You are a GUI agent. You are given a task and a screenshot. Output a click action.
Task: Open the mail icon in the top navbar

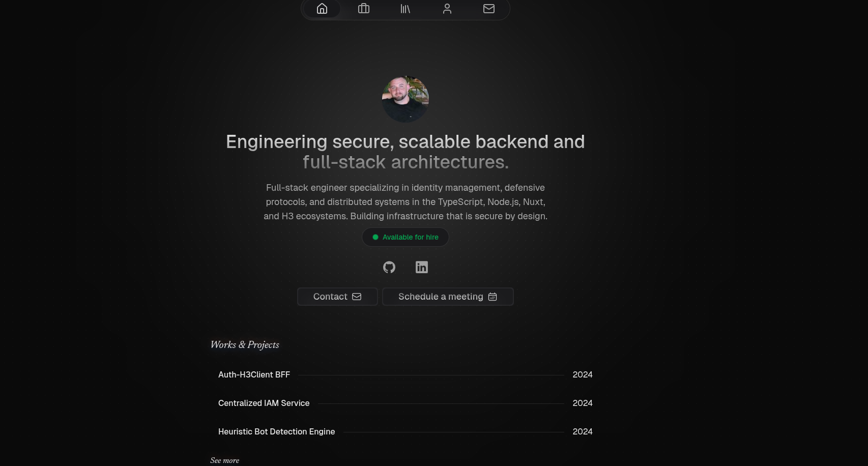point(489,9)
